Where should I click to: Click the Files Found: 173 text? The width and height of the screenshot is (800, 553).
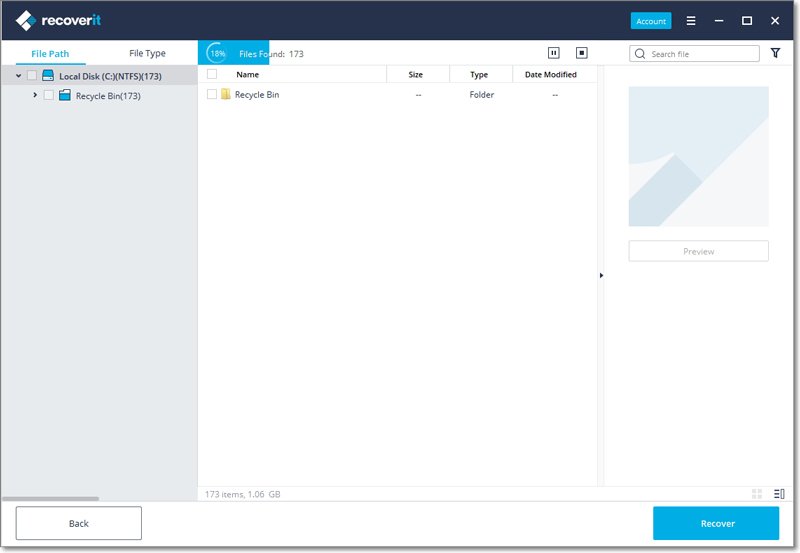(x=271, y=54)
